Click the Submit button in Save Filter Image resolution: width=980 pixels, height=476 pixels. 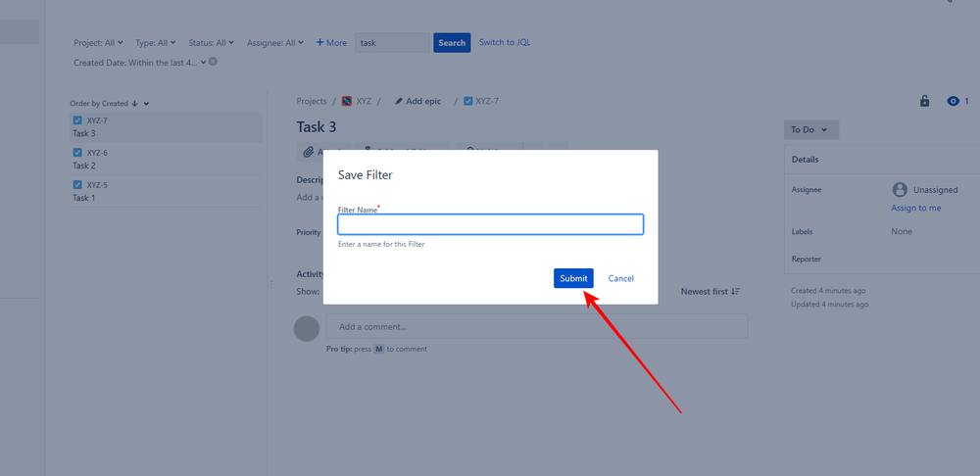(573, 278)
